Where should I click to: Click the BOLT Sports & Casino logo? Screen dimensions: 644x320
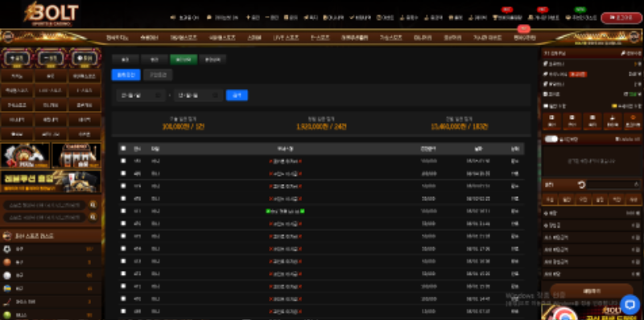50,14
